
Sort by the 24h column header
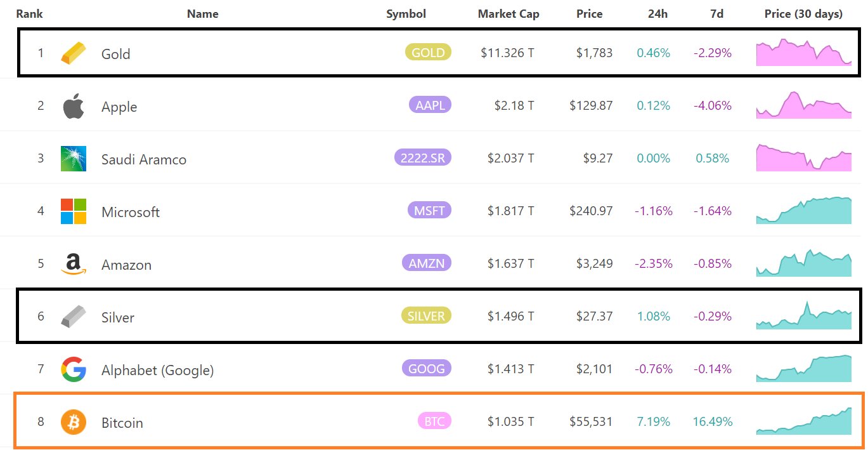(x=658, y=13)
